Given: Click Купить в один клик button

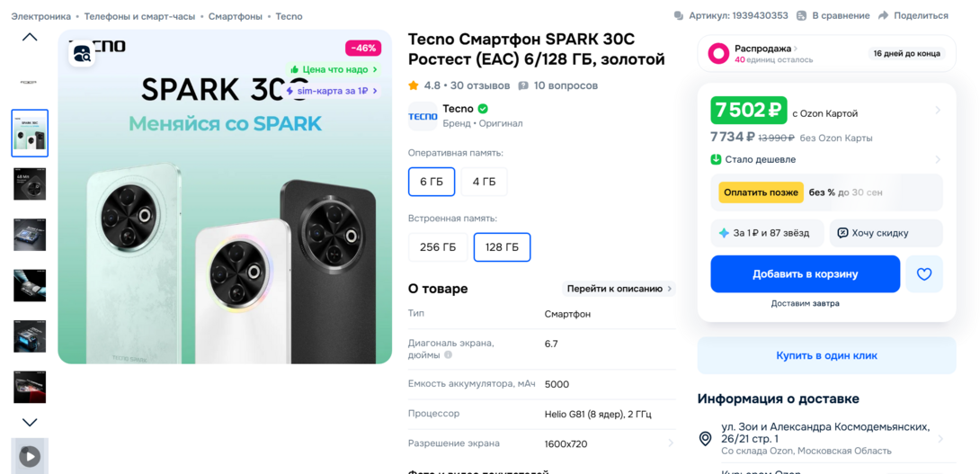Looking at the screenshot, I should coord(826,355).
